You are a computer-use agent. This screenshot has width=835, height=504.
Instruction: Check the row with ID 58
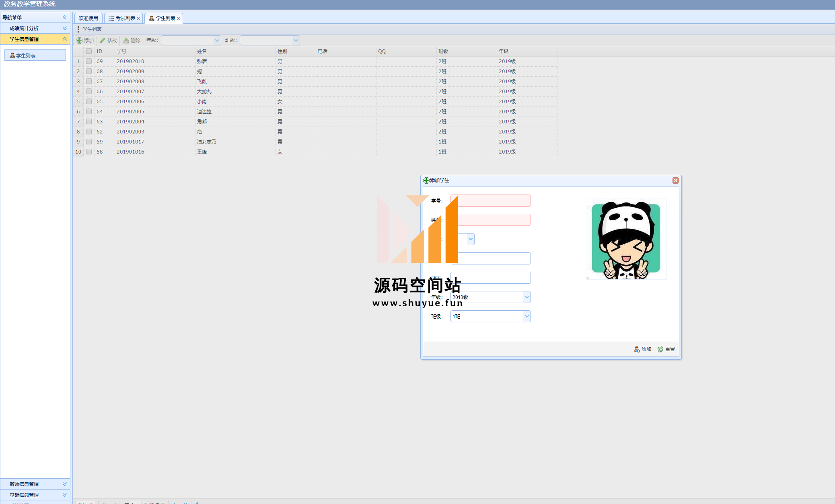(89, 152)
